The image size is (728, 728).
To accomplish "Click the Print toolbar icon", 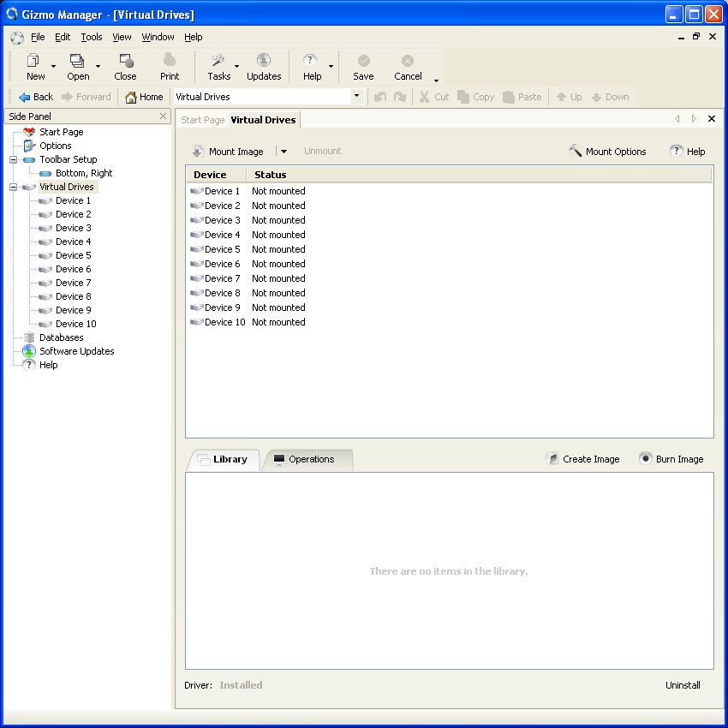I will [170, 67].
